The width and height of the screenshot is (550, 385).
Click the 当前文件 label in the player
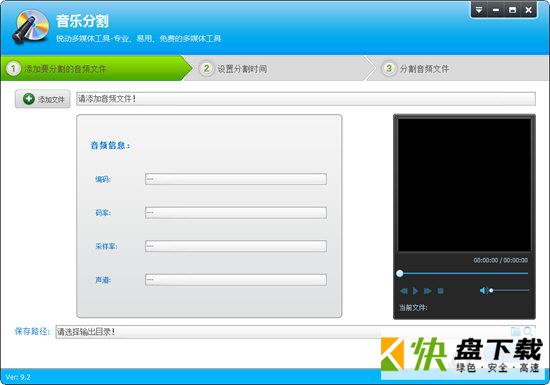click(x=413, y=308)
